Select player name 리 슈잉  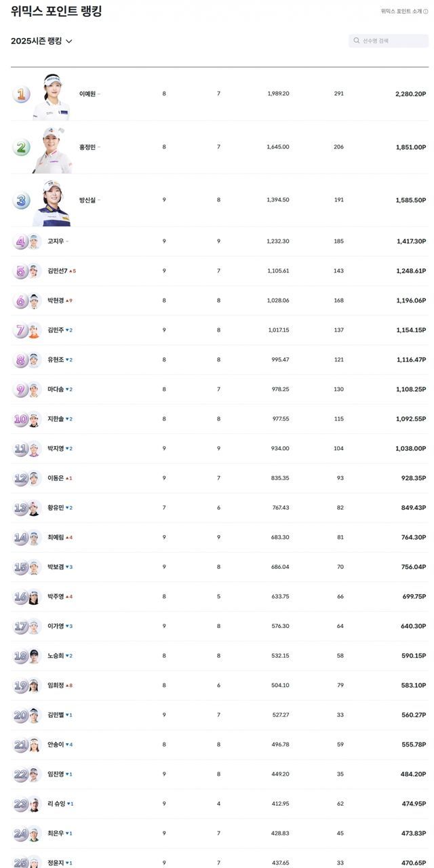56,804
